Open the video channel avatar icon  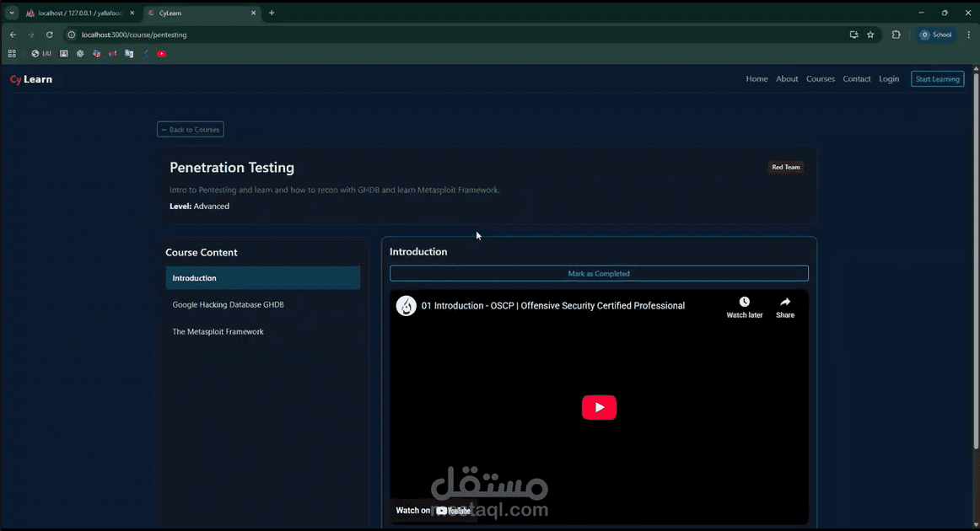[x=407, y=306]
